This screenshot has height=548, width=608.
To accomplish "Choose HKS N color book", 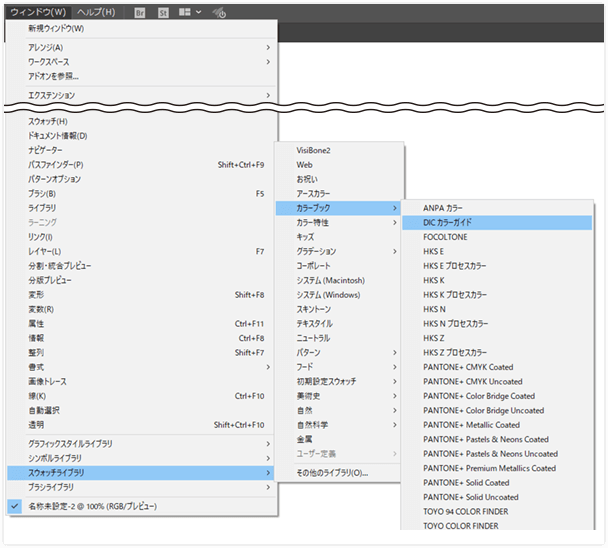I will (x=497, y=309).
